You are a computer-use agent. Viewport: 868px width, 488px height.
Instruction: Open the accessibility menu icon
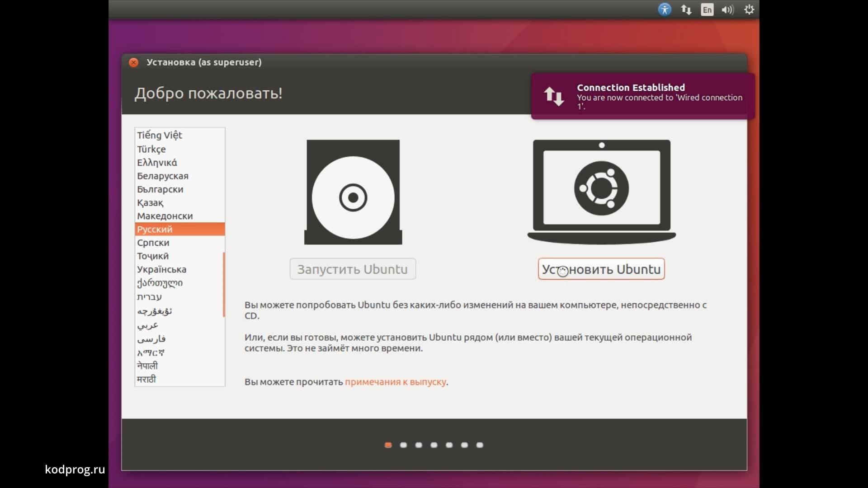pyautogui.click(x=665, y=9)
